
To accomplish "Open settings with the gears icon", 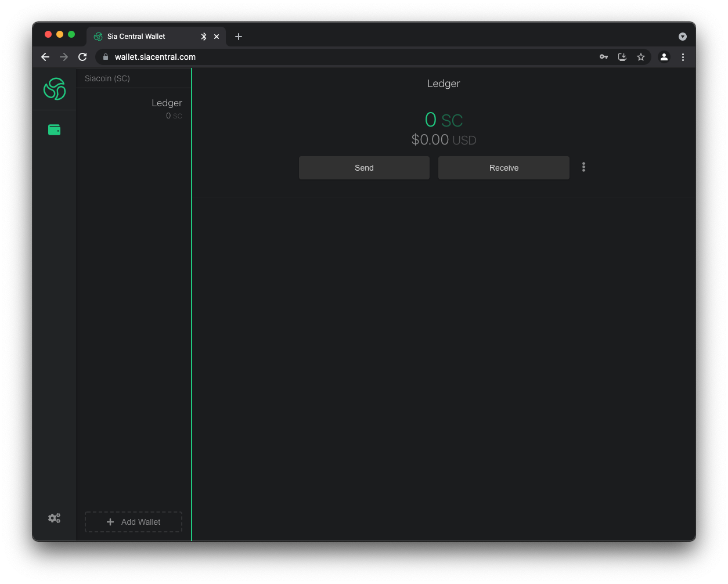I will pyautogui.click(x=55, y=518).
